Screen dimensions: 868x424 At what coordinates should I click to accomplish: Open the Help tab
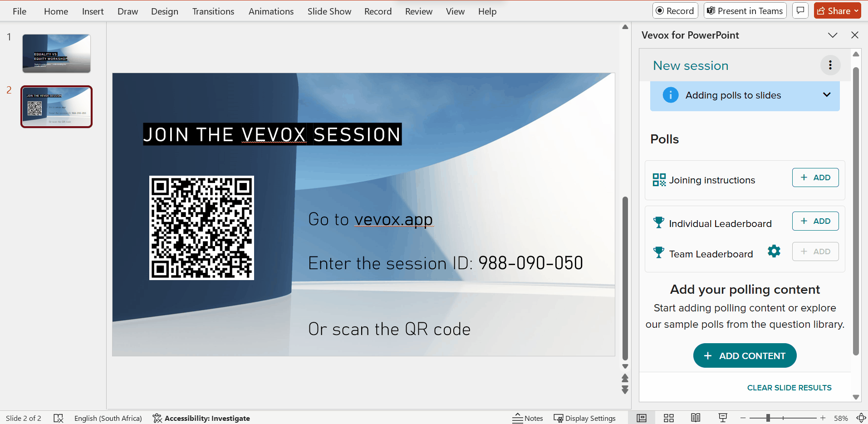[487, 11]
